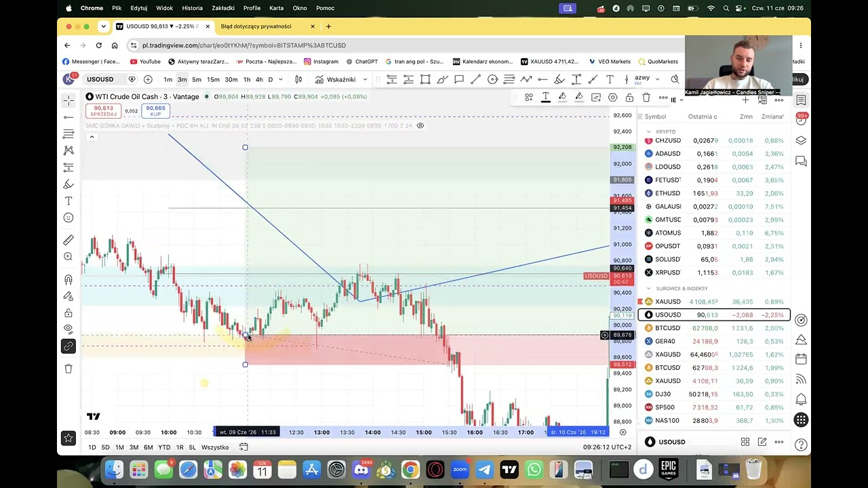Viewport: 868px width, 488px height.
Task: Open the 6M date range
Action: pyautogui.click(x=148, y=447)
